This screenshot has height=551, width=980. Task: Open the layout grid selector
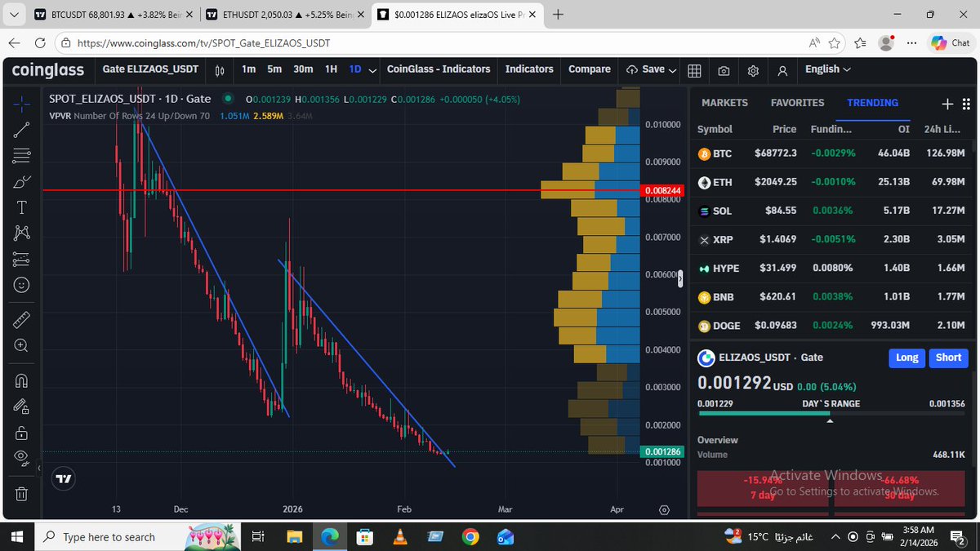tap(694, 70)
